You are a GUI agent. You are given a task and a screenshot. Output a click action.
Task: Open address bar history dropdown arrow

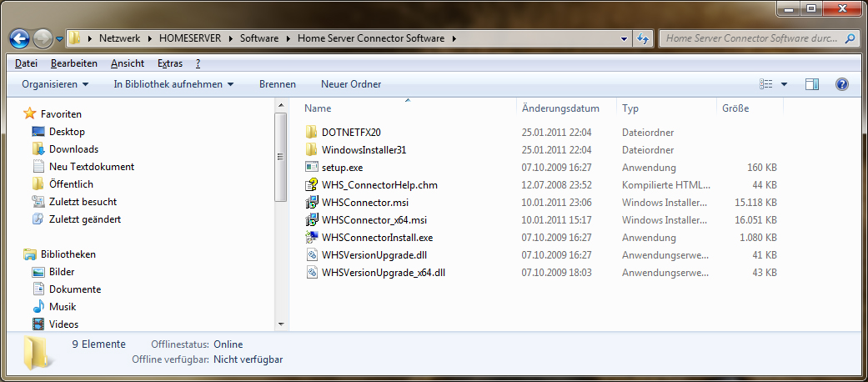coord(625,38)
